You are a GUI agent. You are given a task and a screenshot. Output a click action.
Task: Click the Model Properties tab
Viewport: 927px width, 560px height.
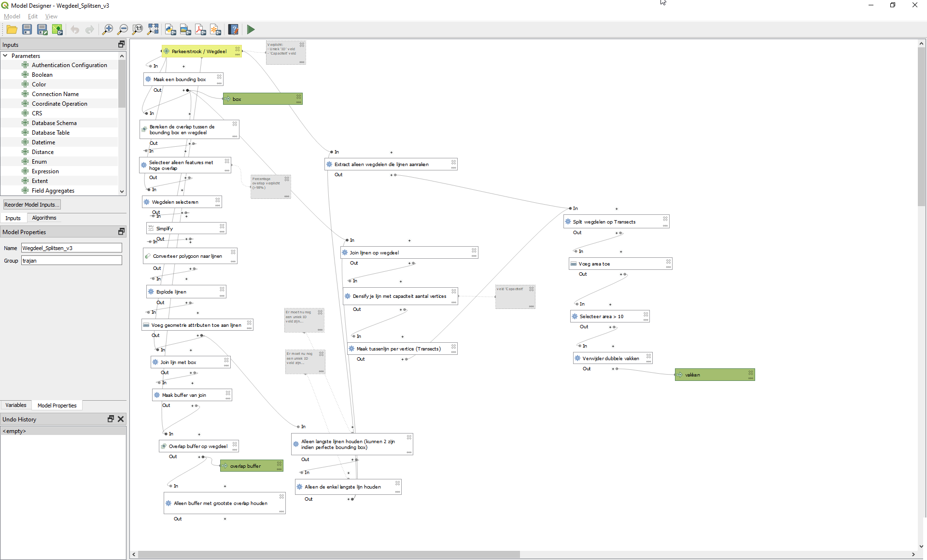57,405
